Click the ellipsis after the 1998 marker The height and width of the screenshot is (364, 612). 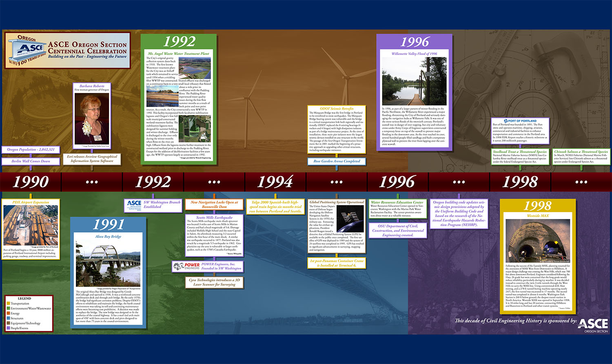click(x=581, y=182)
